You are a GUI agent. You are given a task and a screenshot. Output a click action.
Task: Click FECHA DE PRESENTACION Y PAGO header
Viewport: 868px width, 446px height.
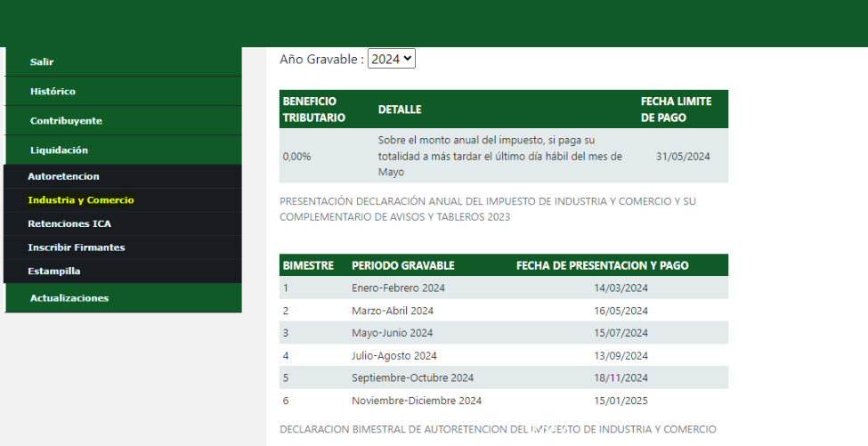pos(603,265)
